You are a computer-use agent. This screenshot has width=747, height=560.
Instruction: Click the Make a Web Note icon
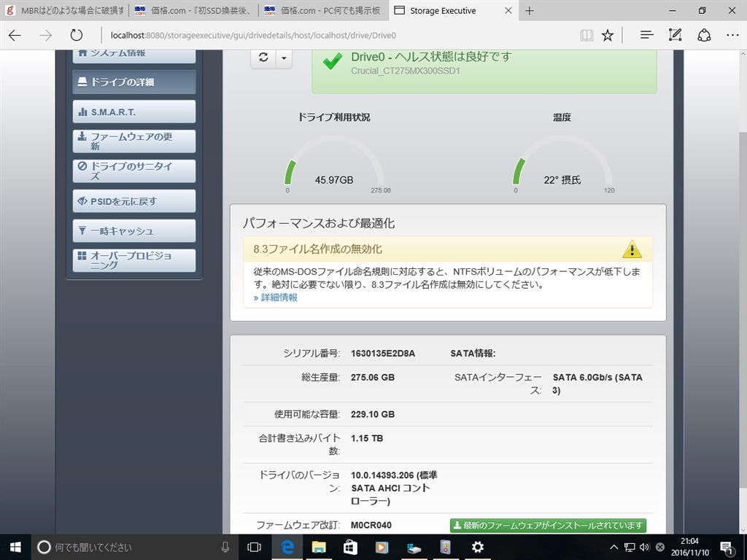click(675, 35)
